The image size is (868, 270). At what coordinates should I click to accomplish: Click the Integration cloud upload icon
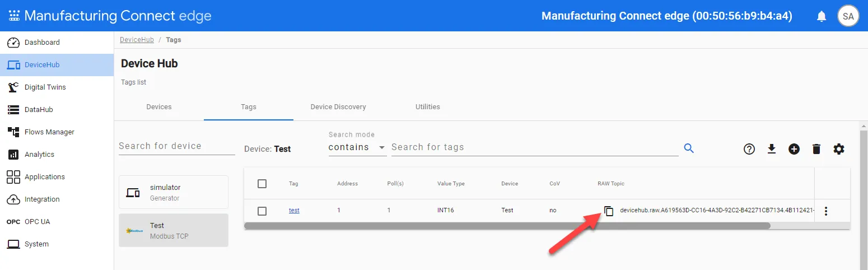point(13,199)
